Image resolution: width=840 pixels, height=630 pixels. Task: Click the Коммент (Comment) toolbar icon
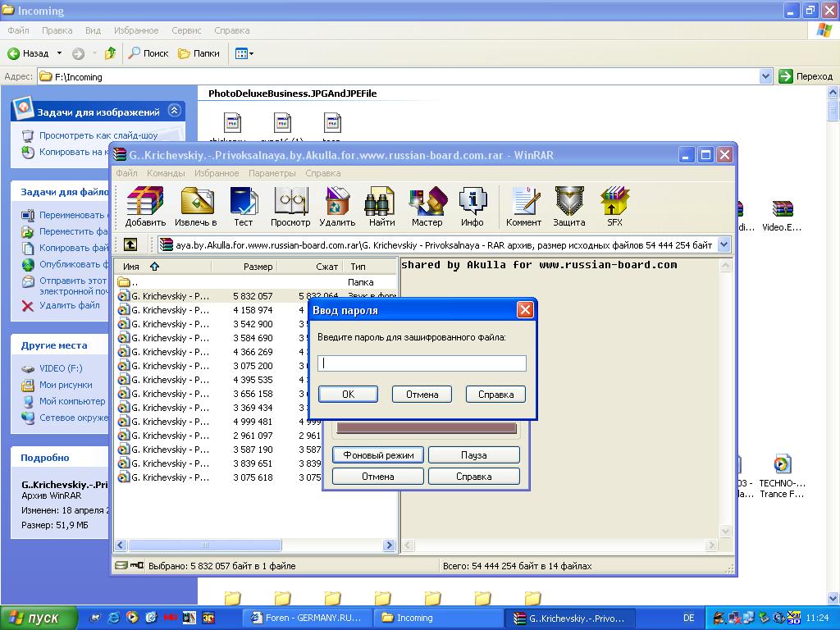pyautogui.click(x=523, y=206)
